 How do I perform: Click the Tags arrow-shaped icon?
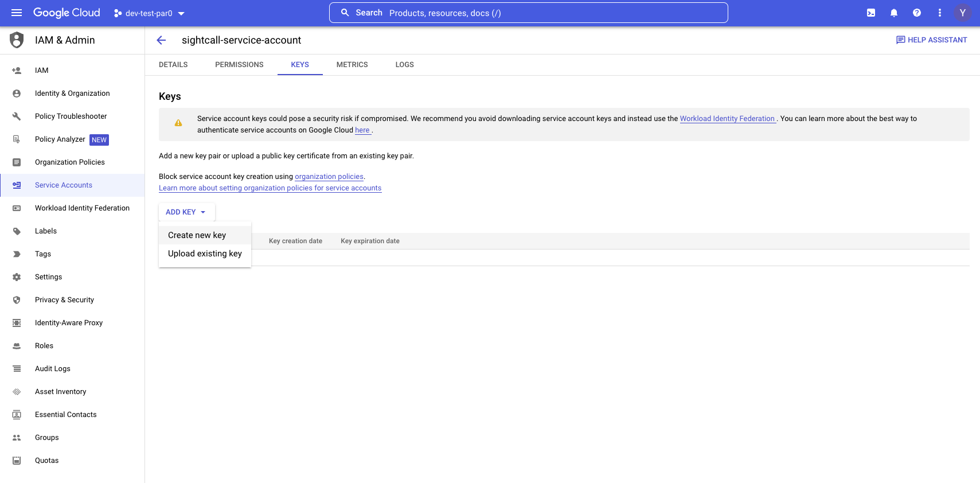click(x=17, y=254)
